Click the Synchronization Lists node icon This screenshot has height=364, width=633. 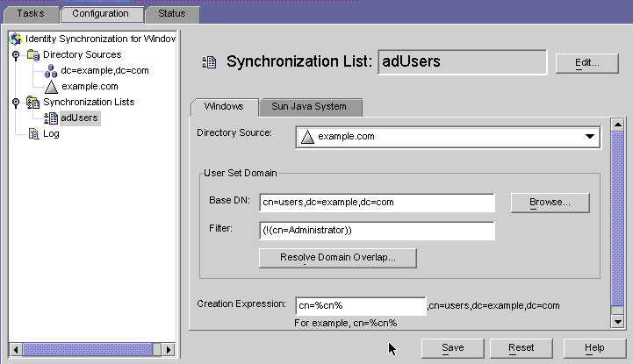[33, 103]
